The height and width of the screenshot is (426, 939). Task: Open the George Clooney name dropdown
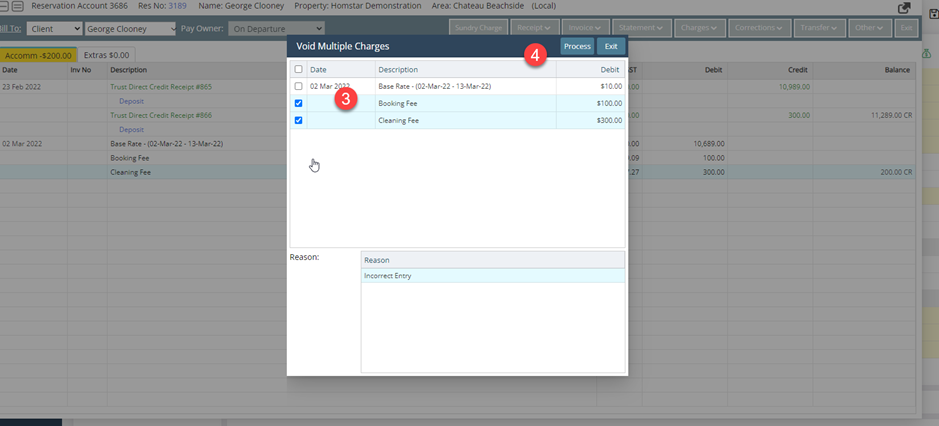[131, 29]
